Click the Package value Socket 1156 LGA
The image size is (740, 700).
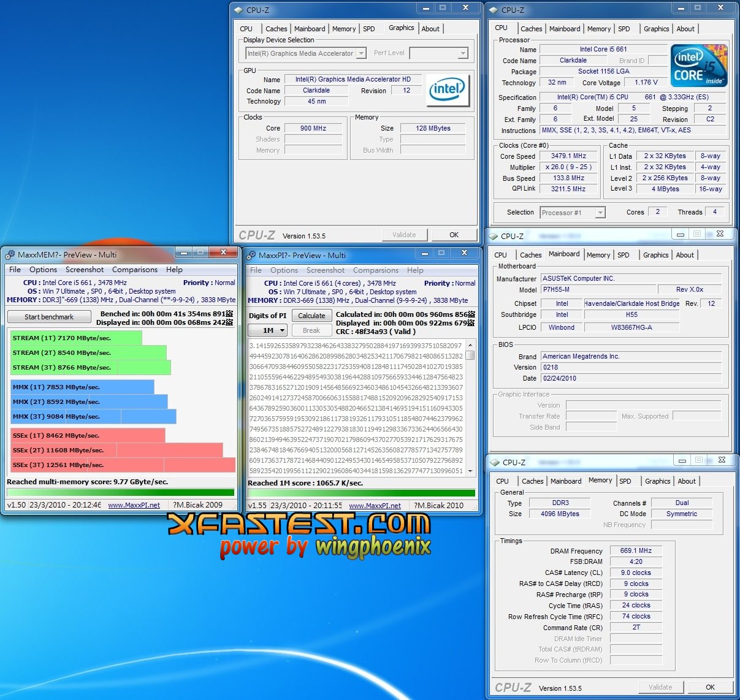603,71
